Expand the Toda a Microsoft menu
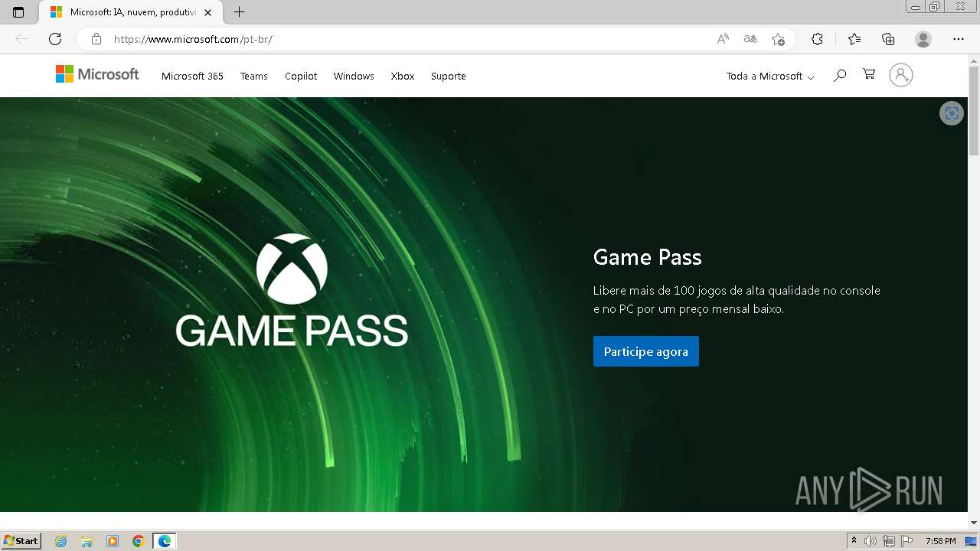The width and height of the screenshot is (980, 551). pyautogui.click(x=770, y=76)
